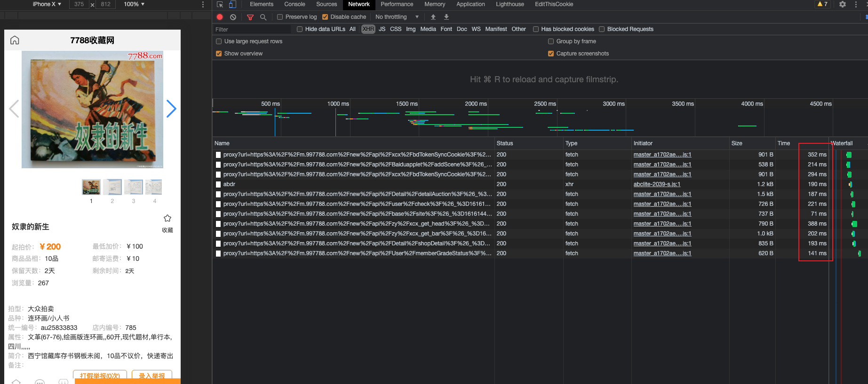Open the iPhone X device dropdown
The height and width of the screenshot is (384, 868).
[47, 4]
